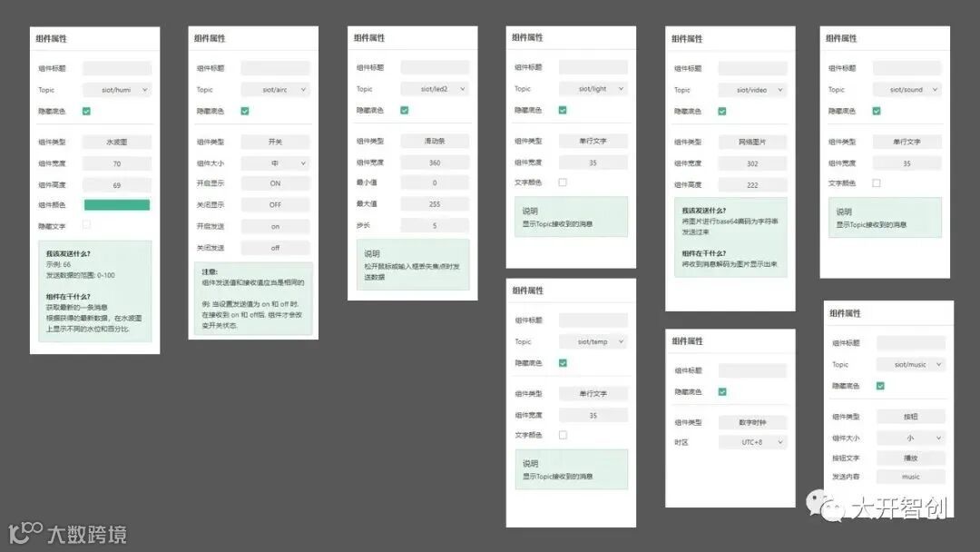Open the siot/light Topic dropdown
Screen dimensions: 980x552
tap(593, 89)
